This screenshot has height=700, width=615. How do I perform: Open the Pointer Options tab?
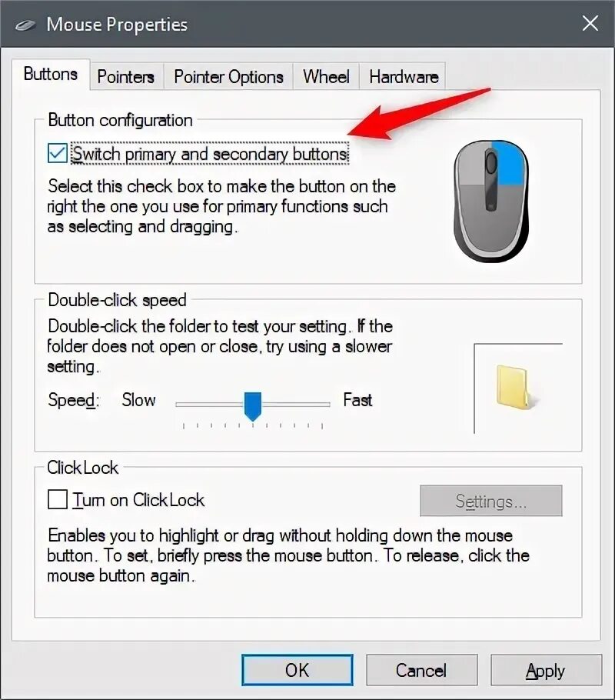coord(228,77)
